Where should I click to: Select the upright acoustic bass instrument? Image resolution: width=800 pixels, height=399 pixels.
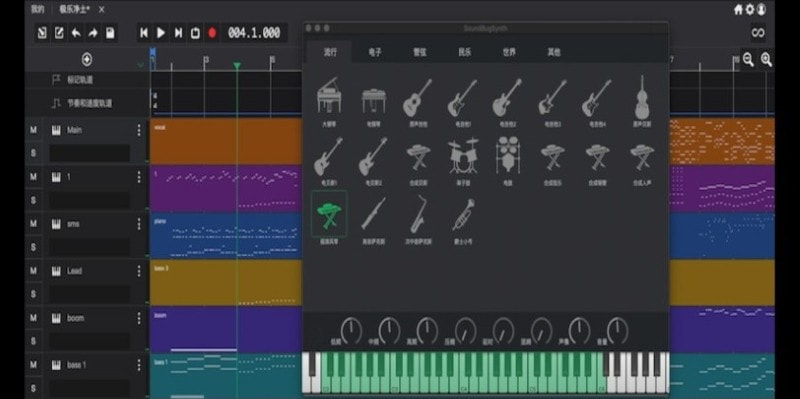point(642,97)
